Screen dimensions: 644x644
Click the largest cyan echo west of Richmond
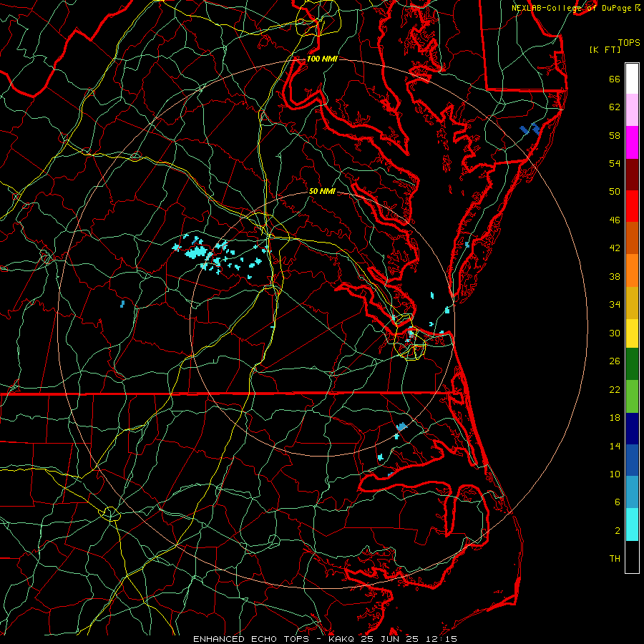pyautogui.click(x=196, y=253)
